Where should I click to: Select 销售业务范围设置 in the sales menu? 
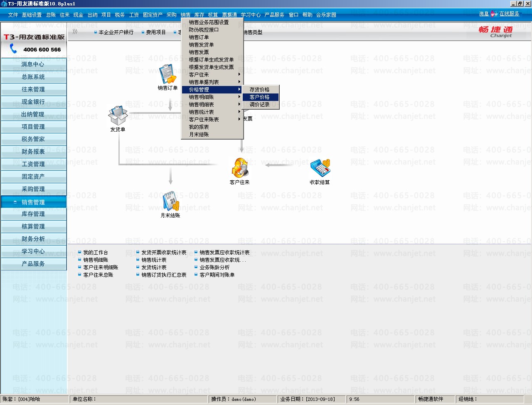pos(212,22)
